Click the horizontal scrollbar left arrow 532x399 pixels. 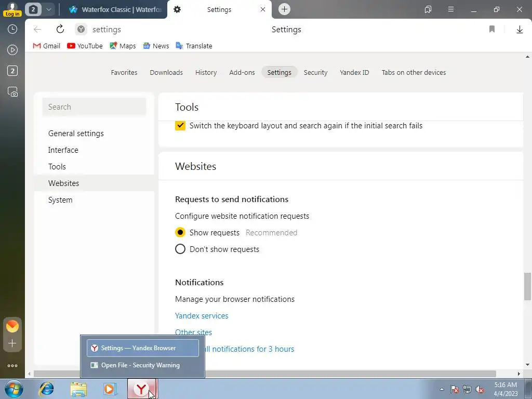click(29, 374)
